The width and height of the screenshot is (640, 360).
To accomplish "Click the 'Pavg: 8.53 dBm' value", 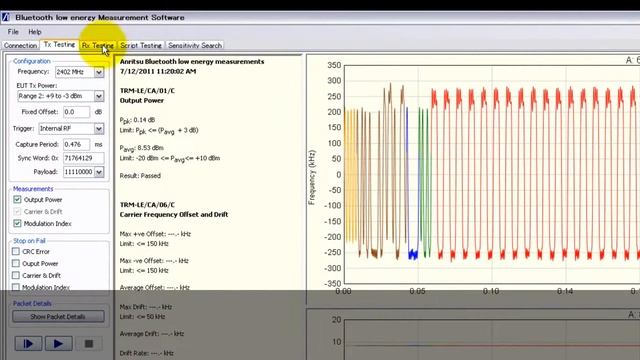I will pos(141,148).
